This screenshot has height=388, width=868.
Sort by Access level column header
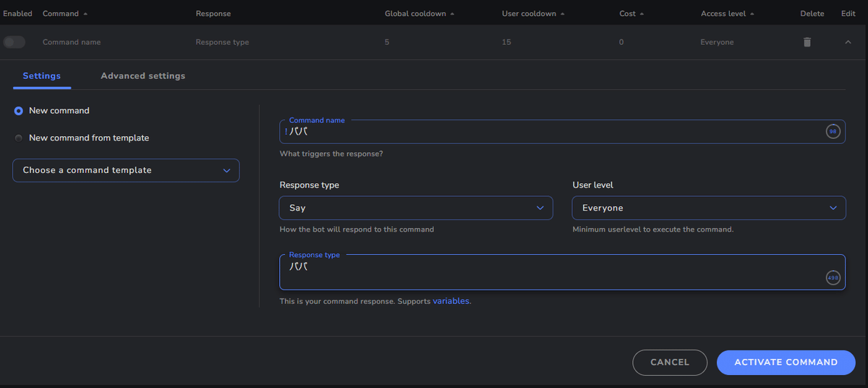coord(728,14)
